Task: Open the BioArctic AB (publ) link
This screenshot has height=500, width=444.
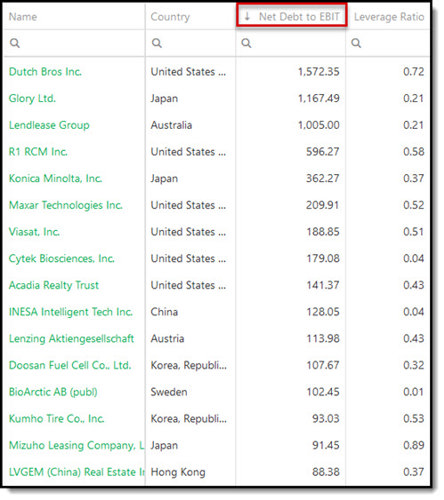Action: 53,392
